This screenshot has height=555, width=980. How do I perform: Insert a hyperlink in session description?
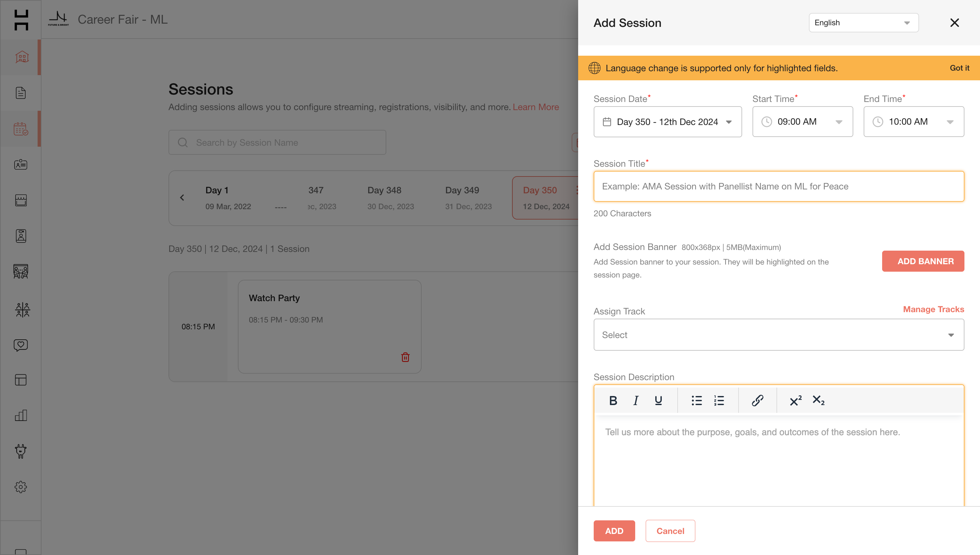pos(757,401)
